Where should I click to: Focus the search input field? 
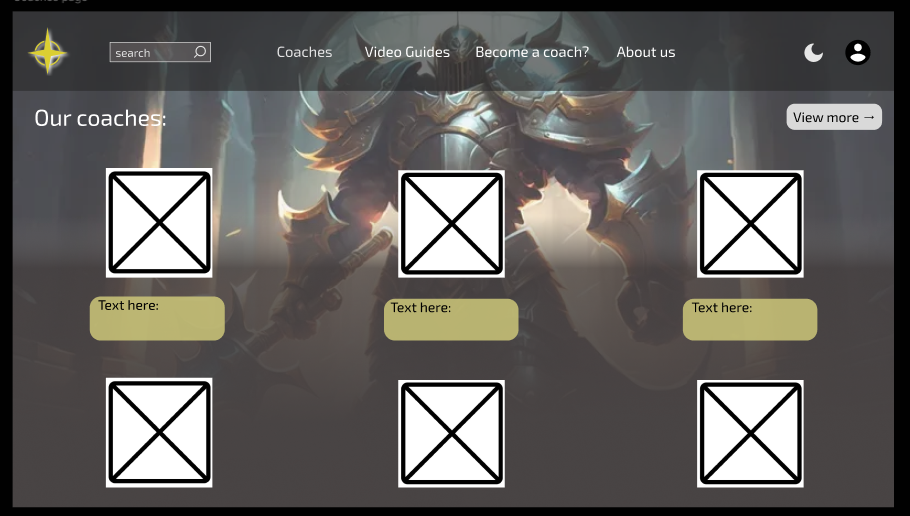coord(148,53)
